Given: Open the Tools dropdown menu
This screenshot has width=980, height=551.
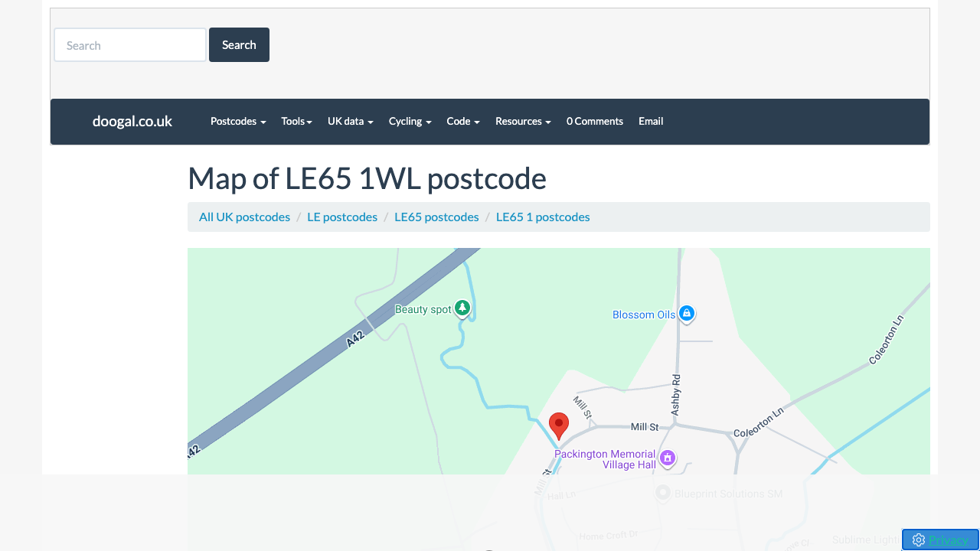Looking at the screenshot, I should tap(296, 121).
